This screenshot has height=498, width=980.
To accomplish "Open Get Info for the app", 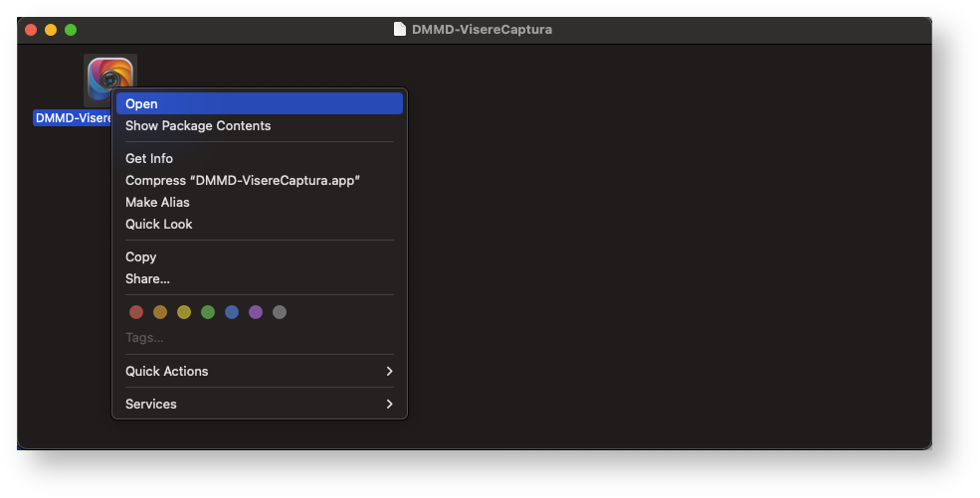I will click(x=149, y=159).
